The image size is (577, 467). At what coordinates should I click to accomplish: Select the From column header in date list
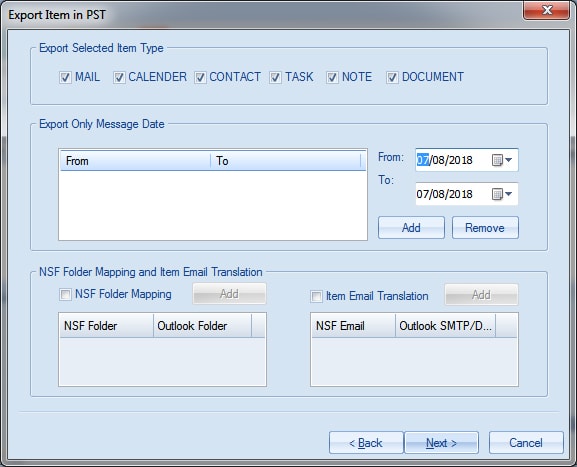point(135,161)
